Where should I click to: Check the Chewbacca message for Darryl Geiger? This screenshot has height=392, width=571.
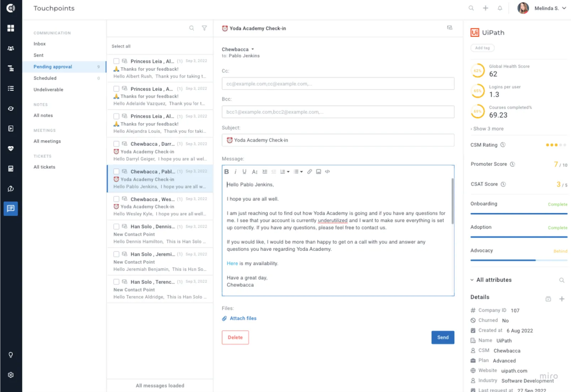116,144
